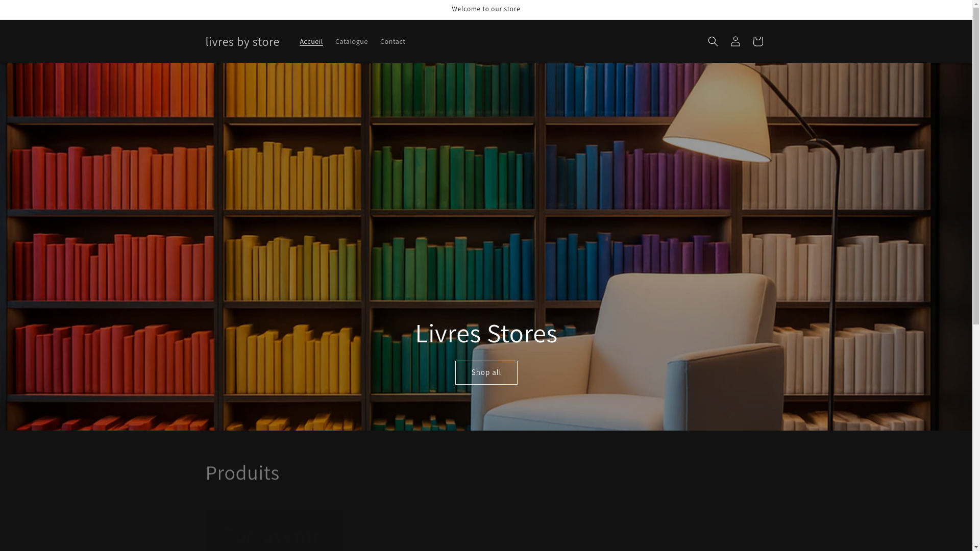Open the Catalogue menu item
Image resolution: width=980 pixels, height=551 pixels.
(351, 41)
